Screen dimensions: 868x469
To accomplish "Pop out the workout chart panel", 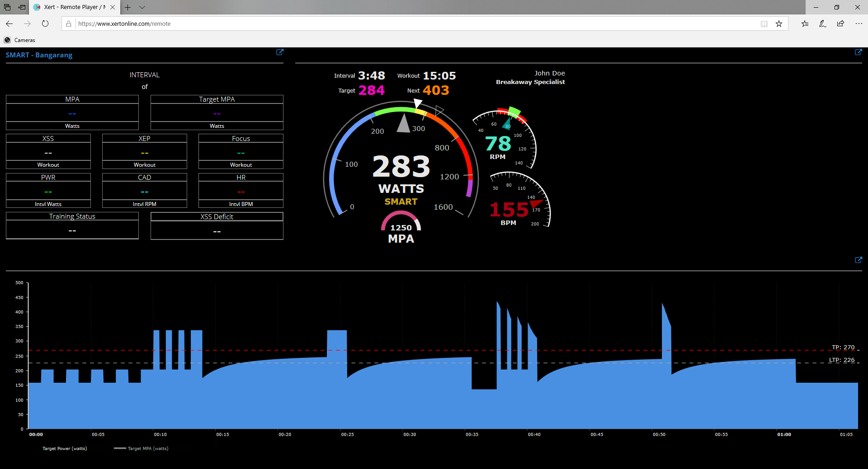I will click(859, 260).
